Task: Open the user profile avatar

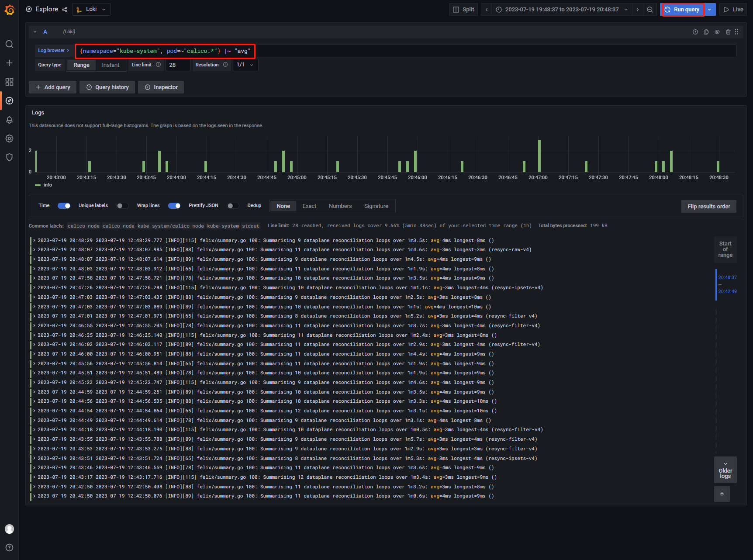Action: pyautogui.click(x=9, y=529)
